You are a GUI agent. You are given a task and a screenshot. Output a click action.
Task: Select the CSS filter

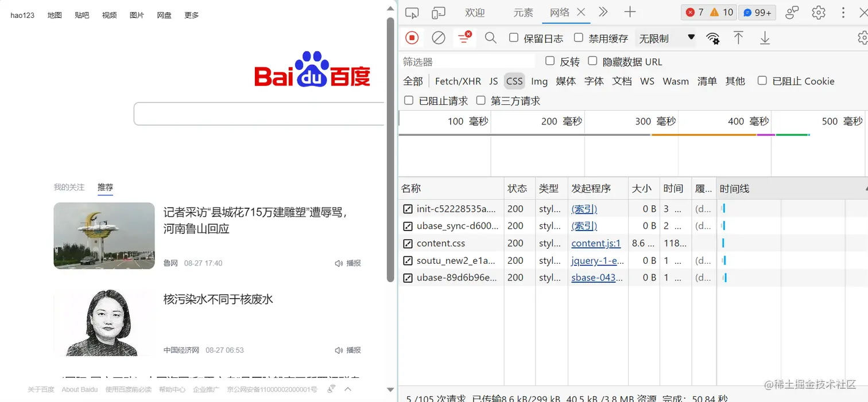(x=514, y=81)
